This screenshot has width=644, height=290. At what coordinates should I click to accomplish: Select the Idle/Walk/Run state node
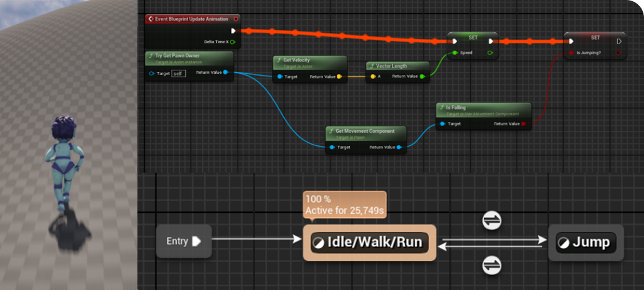coord(369,242)
